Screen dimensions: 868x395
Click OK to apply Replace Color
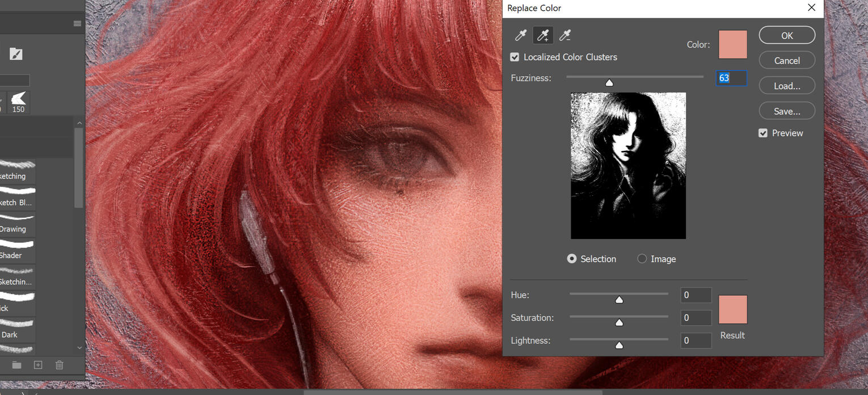787,35
